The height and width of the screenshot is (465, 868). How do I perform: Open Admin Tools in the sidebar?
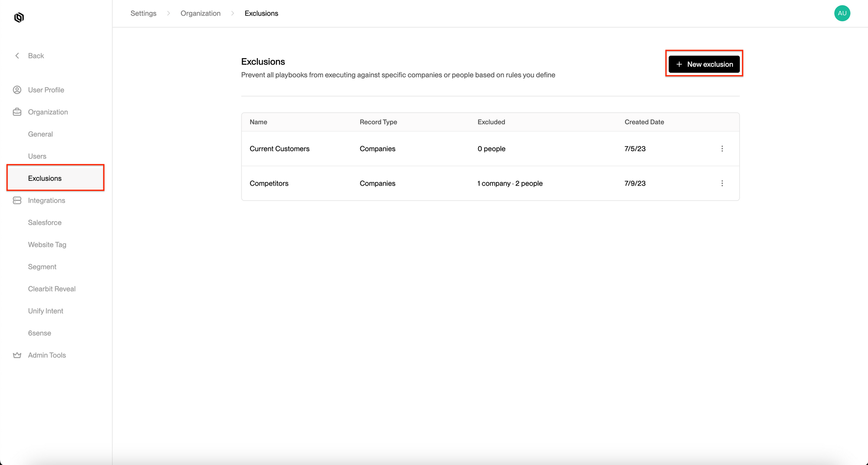point(47,355)
